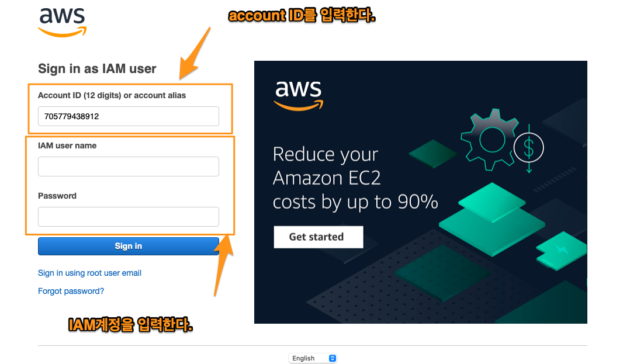Screen dimensions: 623x364
Task: Click the Reduce your Amazon EC2 costs headline
Action: 355,178
